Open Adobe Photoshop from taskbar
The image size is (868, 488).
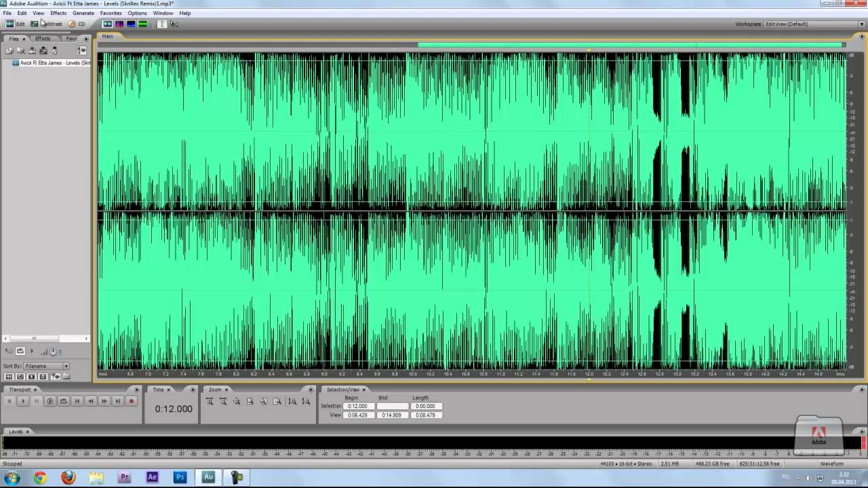[180, 477]
